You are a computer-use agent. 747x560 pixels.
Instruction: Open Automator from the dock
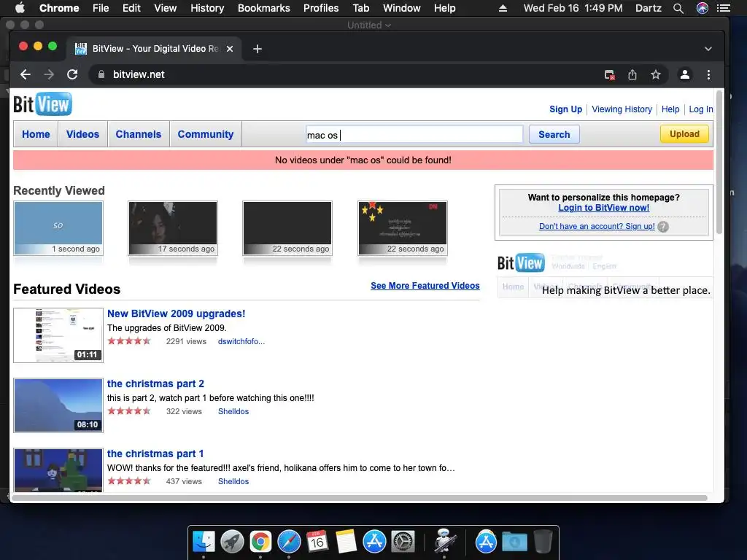click(x=444, y=542)
